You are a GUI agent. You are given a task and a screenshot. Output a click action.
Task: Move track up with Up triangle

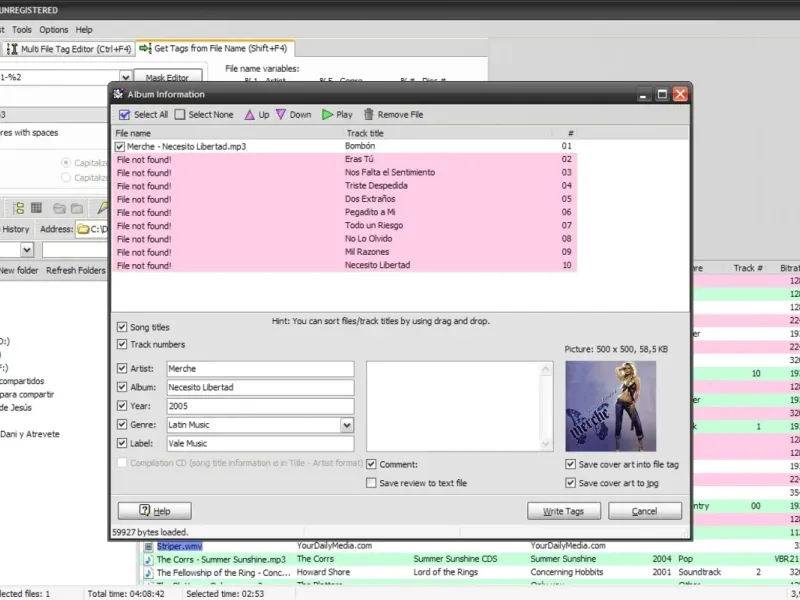249,115
